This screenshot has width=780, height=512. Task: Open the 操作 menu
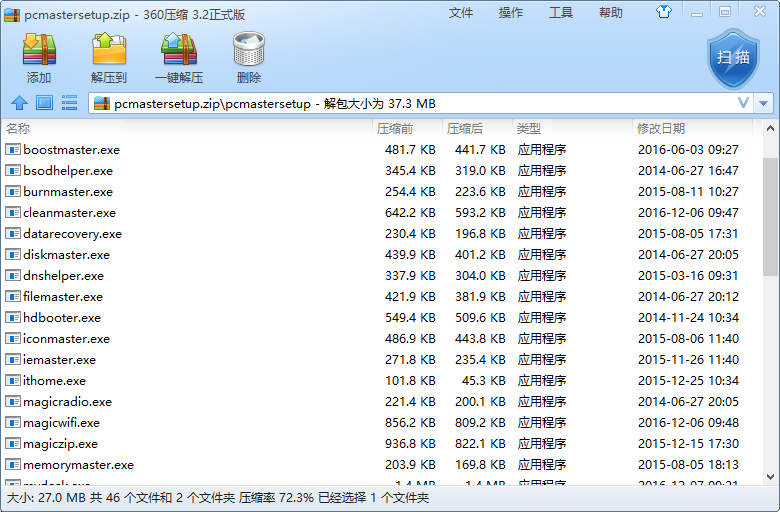[x=511, y=12]
